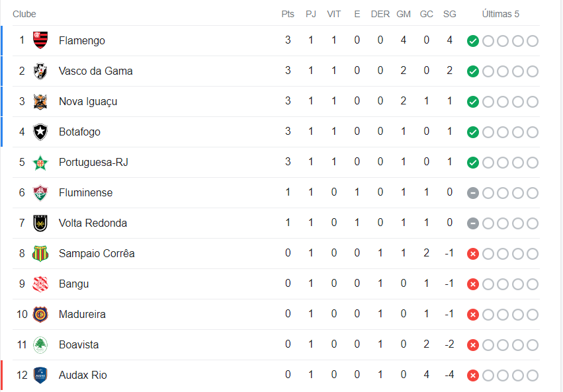
Task: Click the Pts column header
Action: tap(288, 14)
